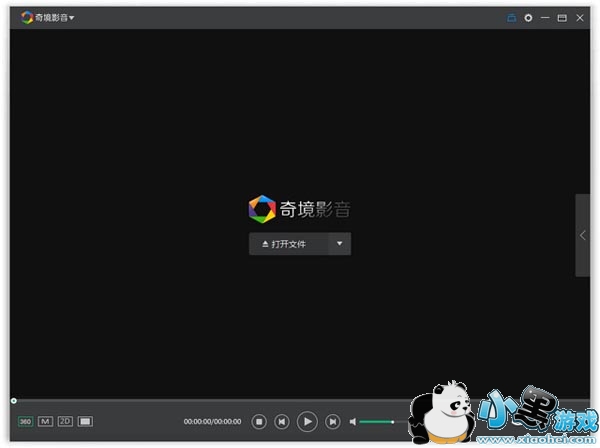Skip to the next track
Image resolution: width=600 pixels, height=448 pixels.
click(x=333, y=422)
